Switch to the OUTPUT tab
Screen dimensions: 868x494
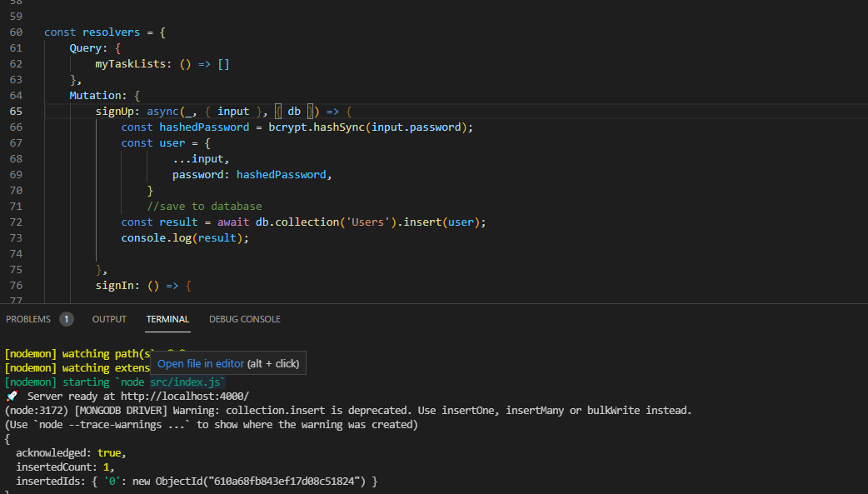click(108, 318)
